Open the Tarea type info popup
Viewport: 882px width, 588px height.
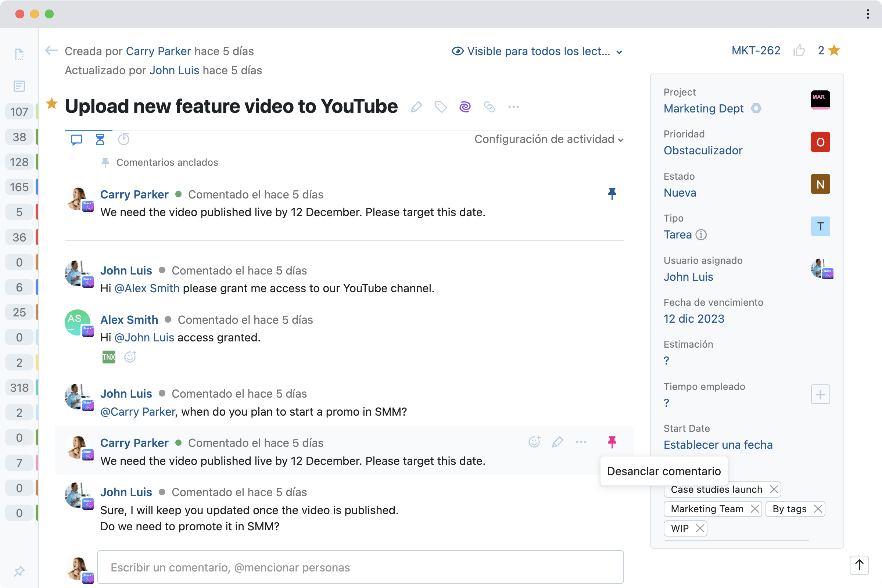tap(702, 235)
